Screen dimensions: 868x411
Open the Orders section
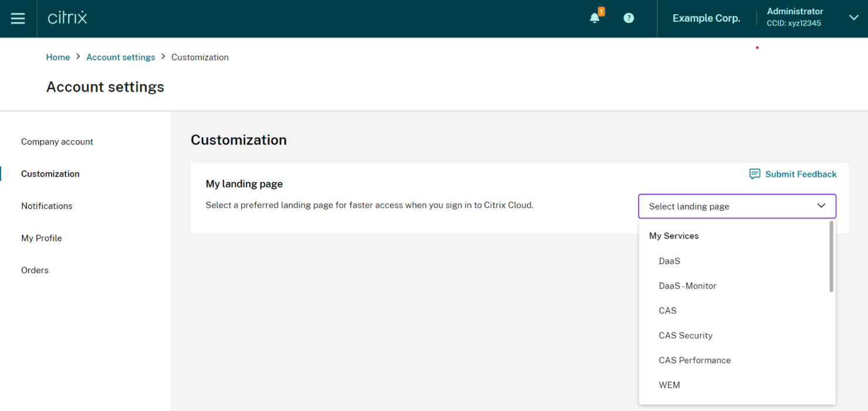[x=35, y=270]
